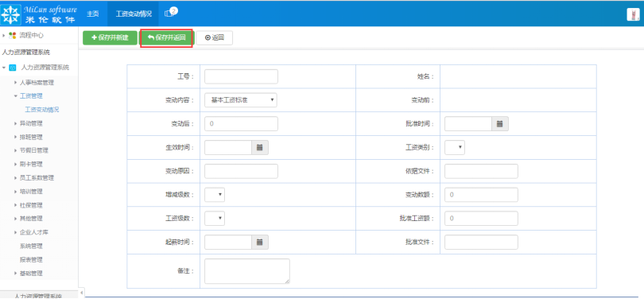The image size is (644, 299).
Task: Open the 变动内容 dropdown showing 基本工资标准
Action: coord(241,100)
